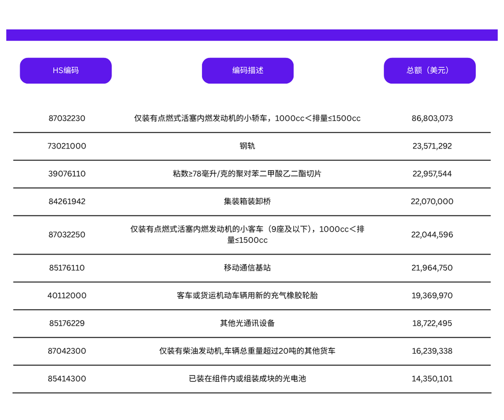The width and height of the screenshot is (504, 420).
Task: Click the 总额（美元）header button
Action: pyautogui.click(x=430, y=71)
